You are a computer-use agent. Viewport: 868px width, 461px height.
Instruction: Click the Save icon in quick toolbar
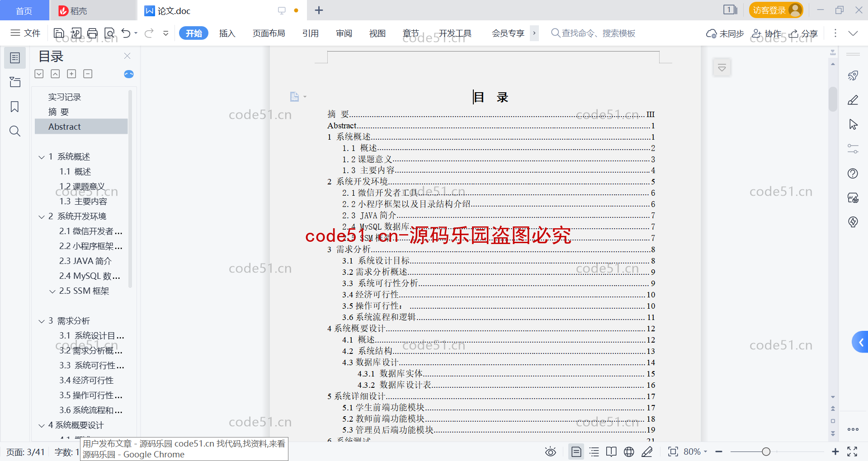click(x=58, y=33)
